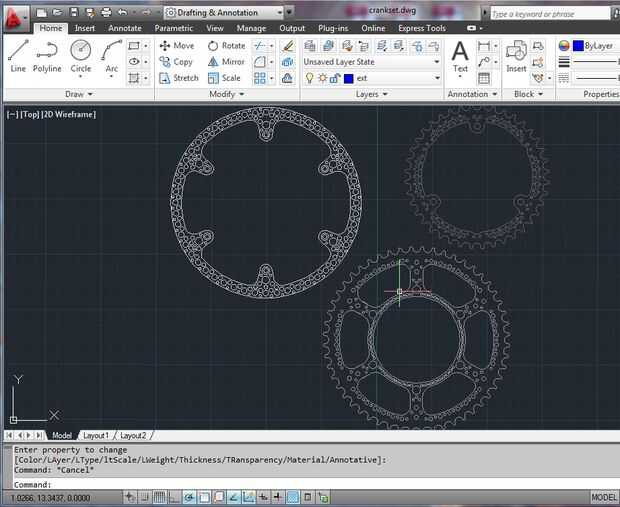Click the Table annotation icon
The height and width of the screenshot is (507, 620).
tap(484, 78)
